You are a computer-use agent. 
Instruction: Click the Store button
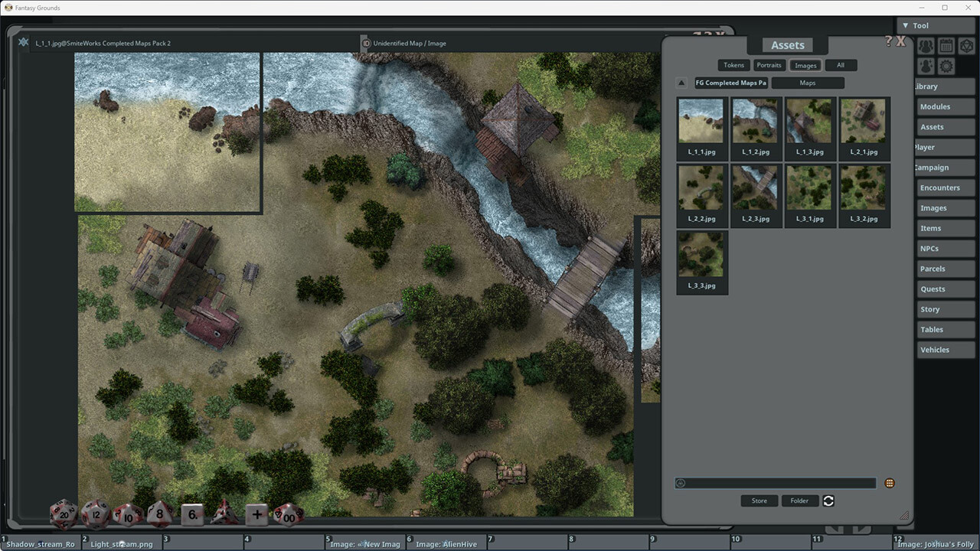click(x=759, y=500)
